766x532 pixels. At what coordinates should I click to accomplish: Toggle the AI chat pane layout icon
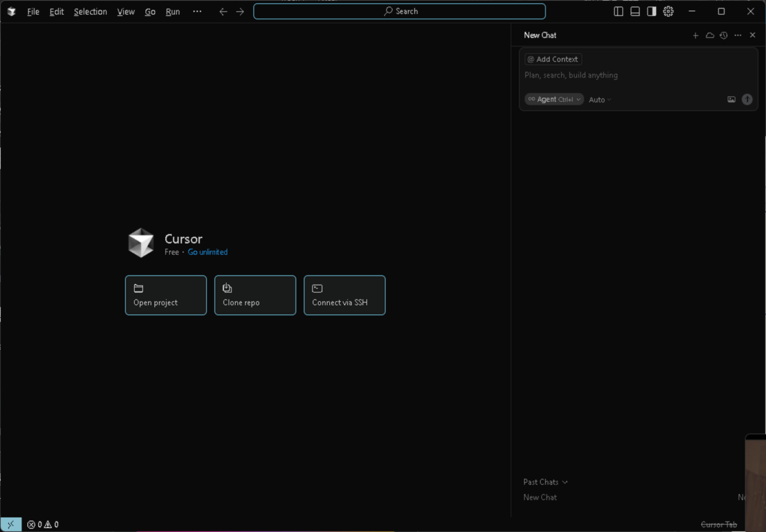(652, 11)
